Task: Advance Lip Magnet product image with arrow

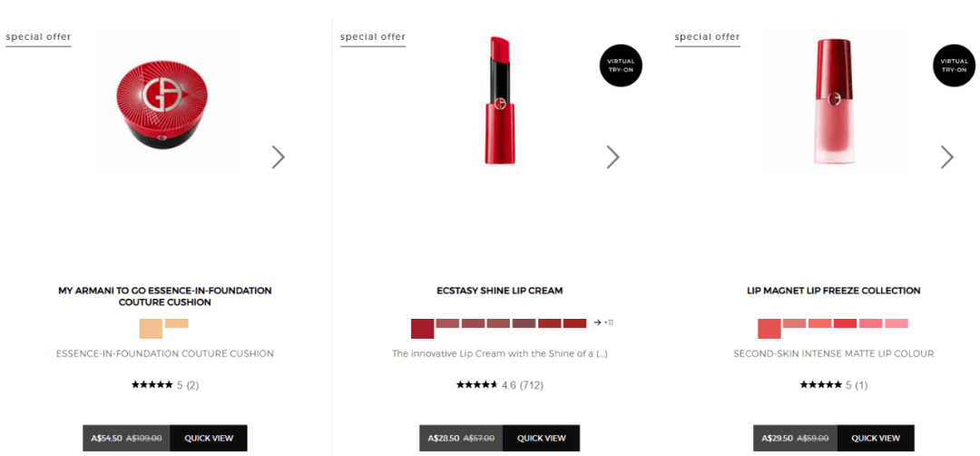Action: pyautogui.click(x=946, y=157)
